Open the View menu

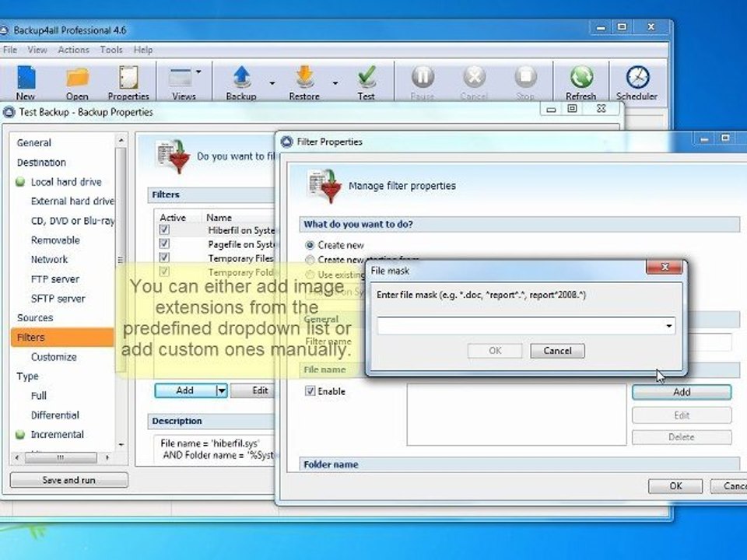pyautogui.click(x=37, y=50)
